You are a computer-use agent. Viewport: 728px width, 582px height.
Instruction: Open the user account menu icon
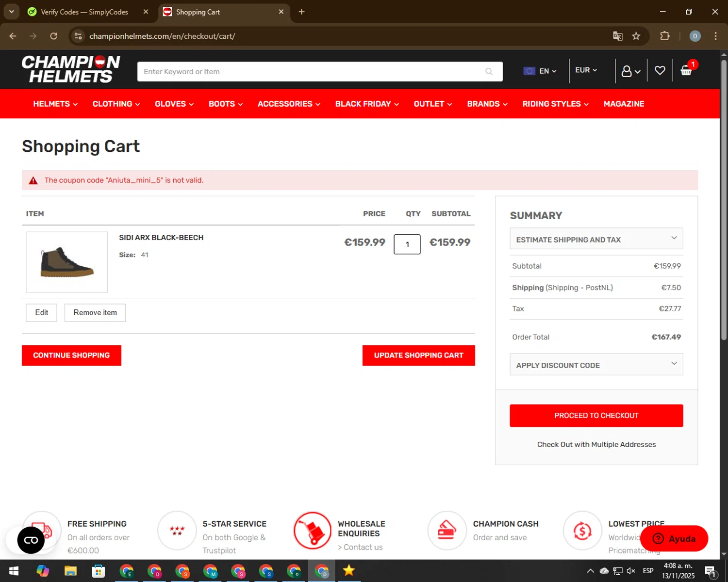[631, 71]
